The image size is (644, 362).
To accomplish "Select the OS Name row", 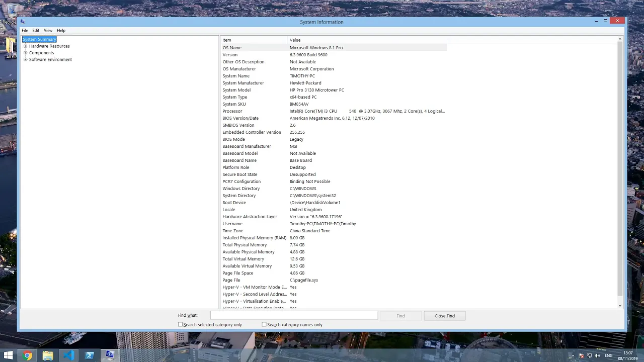I will 334,48.
